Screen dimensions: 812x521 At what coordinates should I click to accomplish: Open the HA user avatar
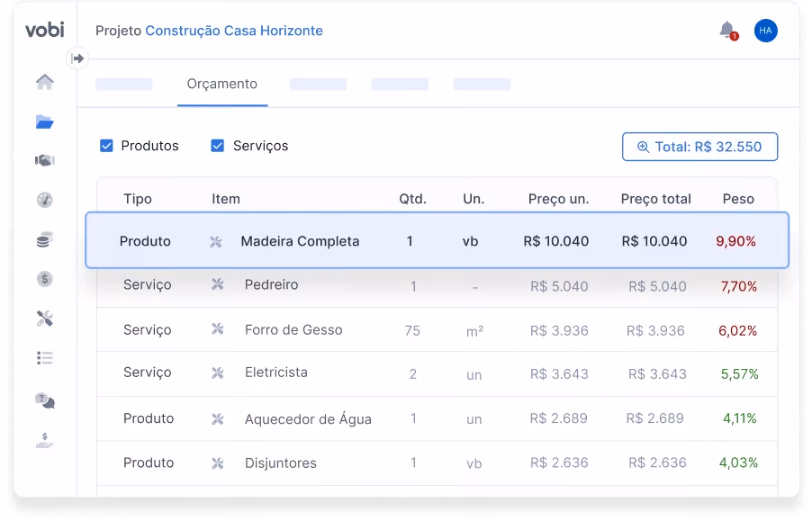765,31
